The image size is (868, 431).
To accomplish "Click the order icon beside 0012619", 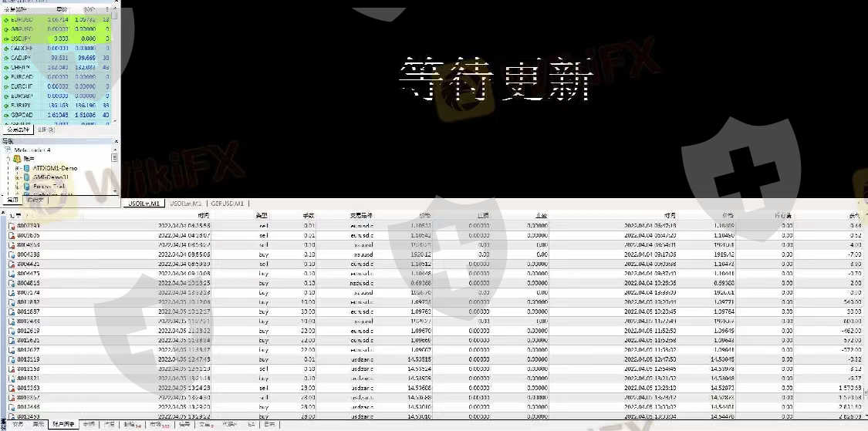I will [12, 331].
